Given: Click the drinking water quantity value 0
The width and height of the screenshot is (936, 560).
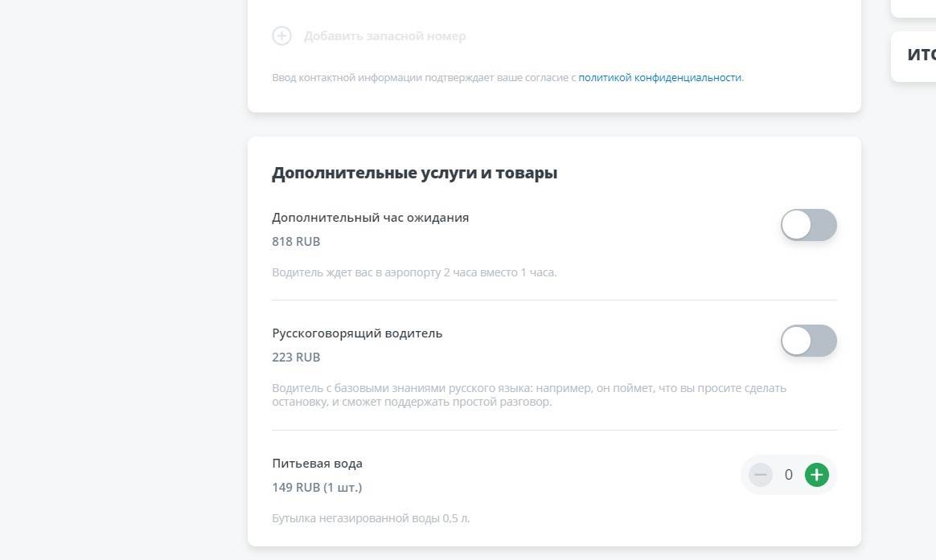Looking at the screenshot, I should 788,475.
